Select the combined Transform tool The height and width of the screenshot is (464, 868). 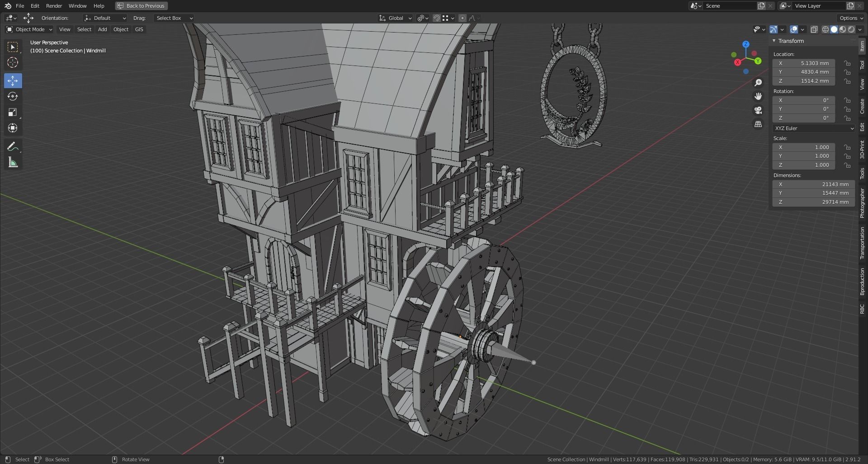coord(13,128)
